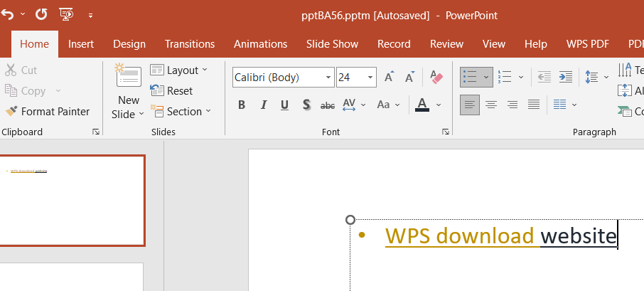This screenshot has height=291, width=644.
Task: Open the Font Color dropdown arrow
Action: tap(439, 105)
